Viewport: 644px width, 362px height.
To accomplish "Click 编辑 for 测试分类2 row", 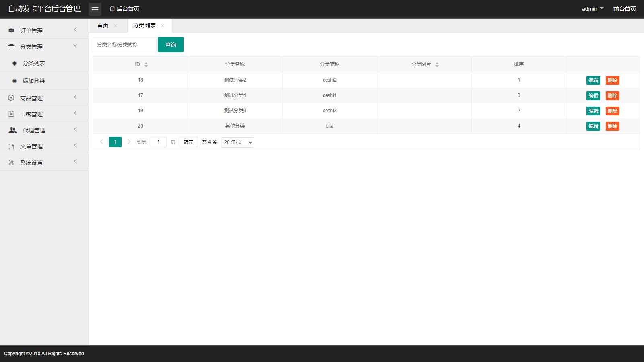I will [x=593, y=80].
